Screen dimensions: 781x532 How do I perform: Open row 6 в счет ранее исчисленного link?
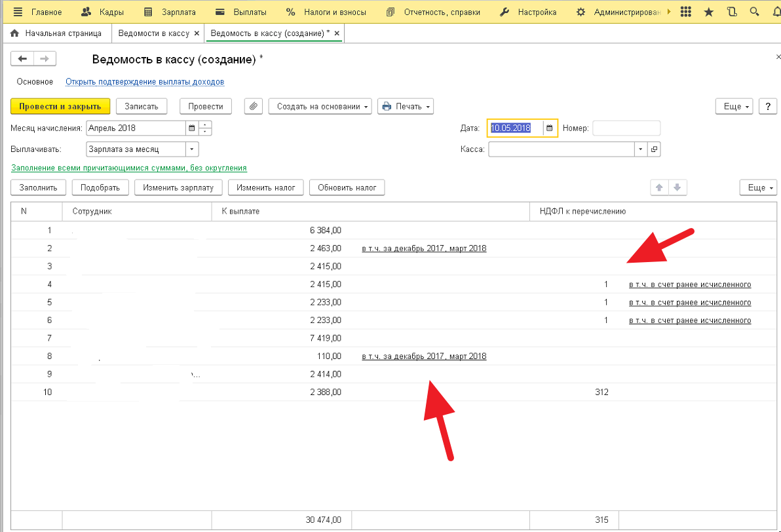pyautogui.click(x=690, y=320)
